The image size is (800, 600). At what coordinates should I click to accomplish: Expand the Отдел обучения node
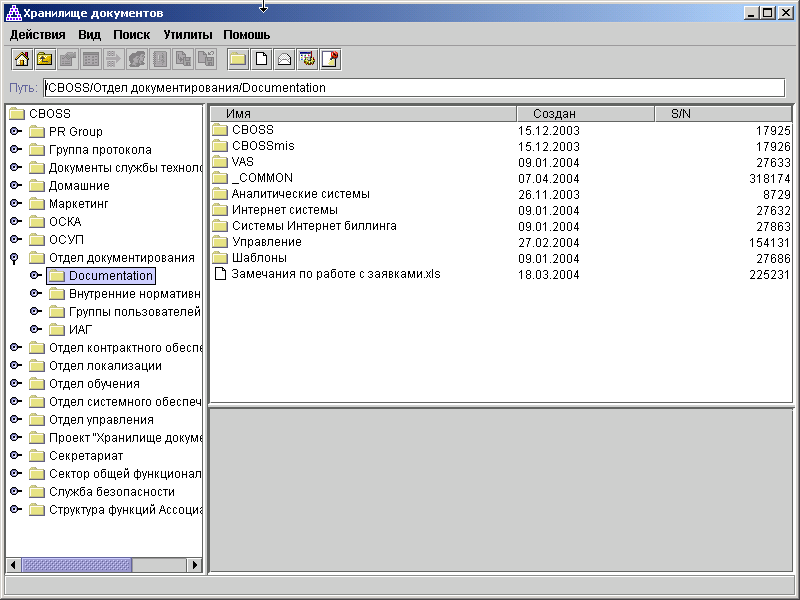click(x=16, y=383)
